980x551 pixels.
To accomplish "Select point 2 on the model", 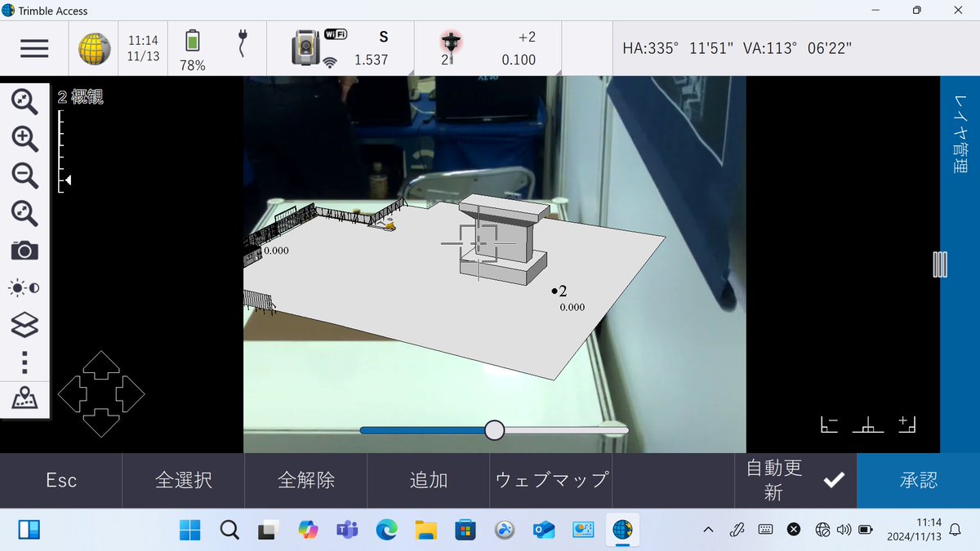I will (x=555, y=291).
